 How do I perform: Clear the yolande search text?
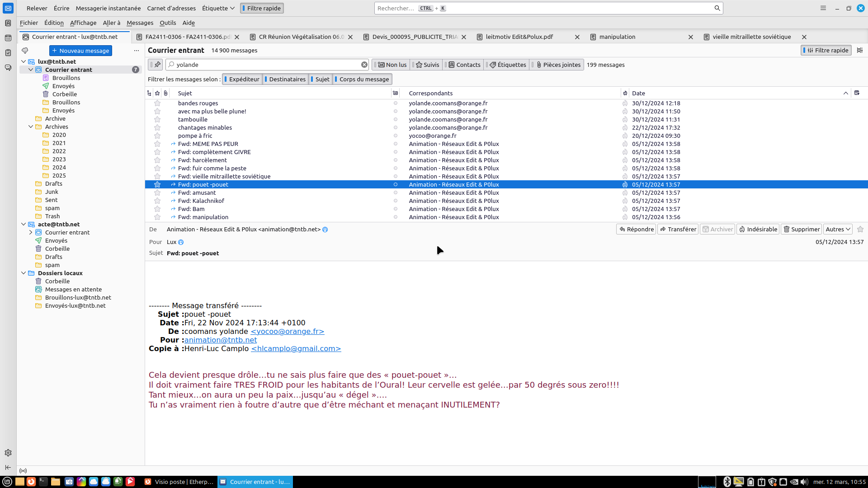click(364, 65)
